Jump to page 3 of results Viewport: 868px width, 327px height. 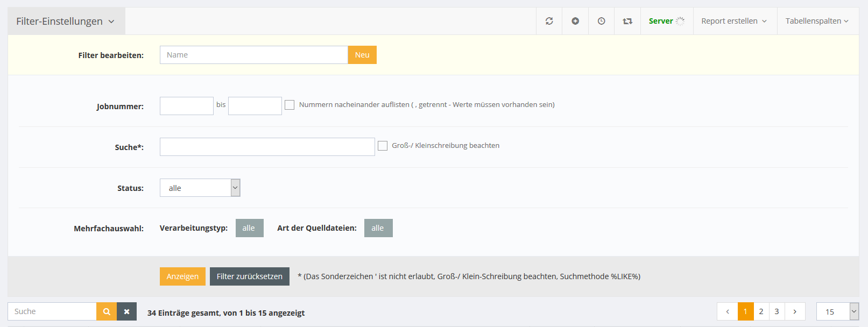[777, 311]
